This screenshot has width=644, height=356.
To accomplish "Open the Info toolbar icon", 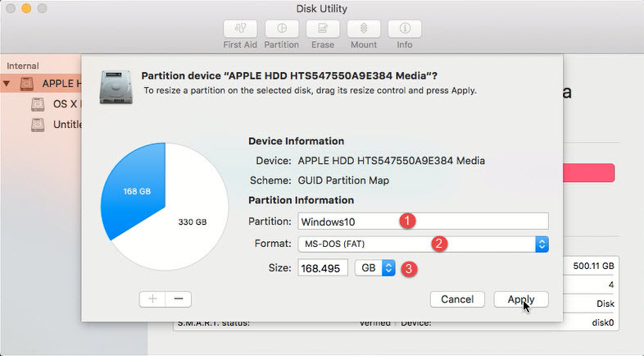I will (405, 29).
